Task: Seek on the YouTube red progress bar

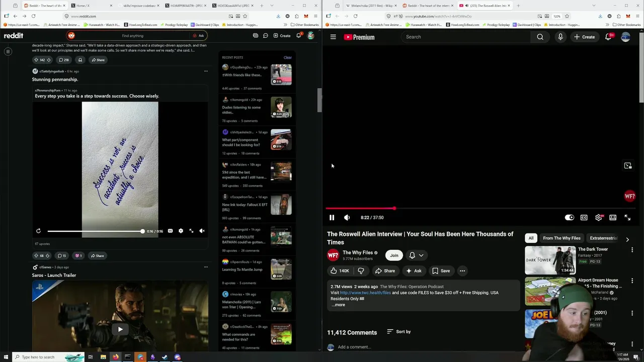Action: 480,208
